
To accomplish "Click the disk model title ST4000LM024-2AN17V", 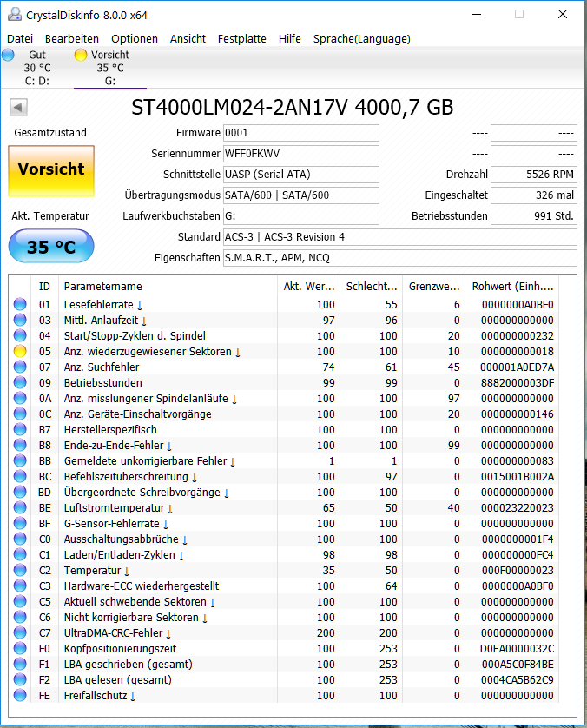I will tap(293, 107).
